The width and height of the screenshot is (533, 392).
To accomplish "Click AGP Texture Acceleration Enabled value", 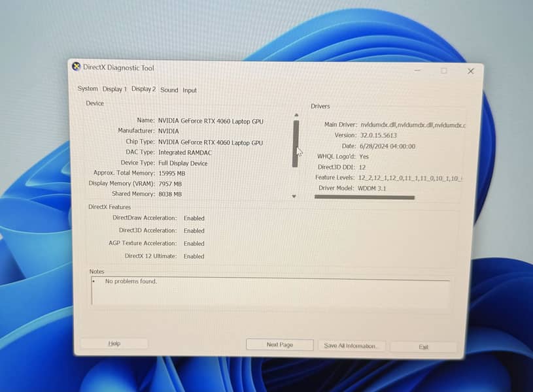I will tap(194, 244).
